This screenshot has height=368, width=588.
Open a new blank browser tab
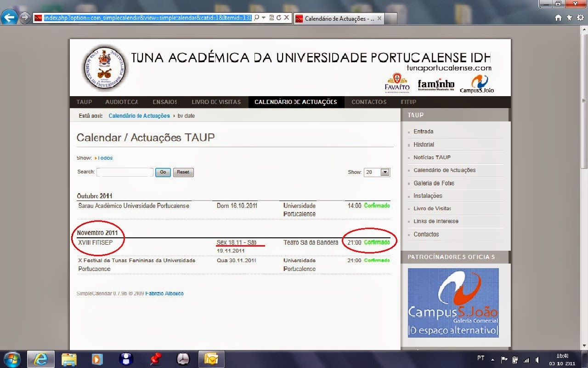tap(391, 18)
